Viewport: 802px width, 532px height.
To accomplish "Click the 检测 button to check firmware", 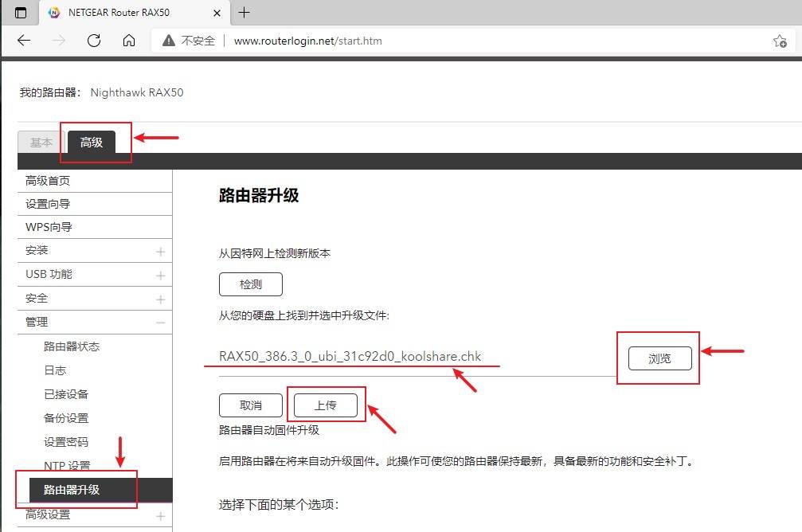I will pyautogui.click(x=250, y=284).
